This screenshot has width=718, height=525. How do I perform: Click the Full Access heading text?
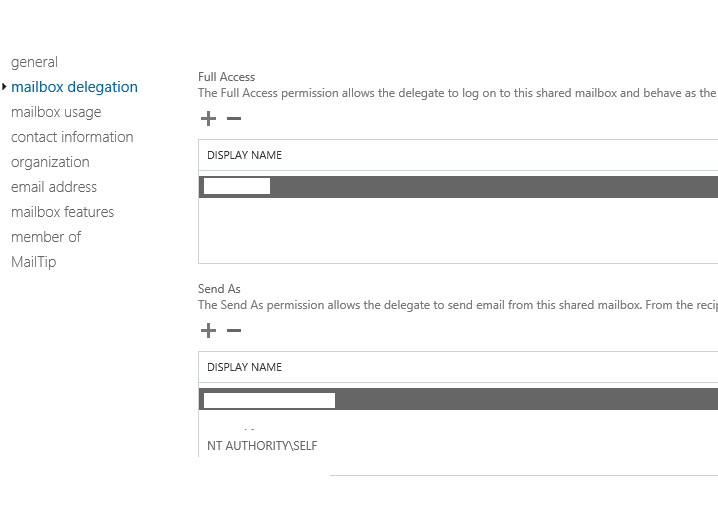227,77
